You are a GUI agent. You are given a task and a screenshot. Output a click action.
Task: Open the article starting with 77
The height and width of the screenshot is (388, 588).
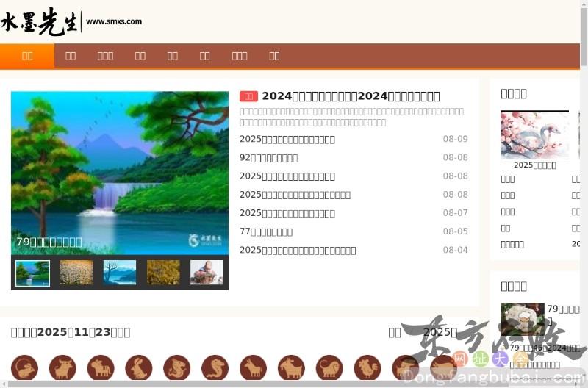266,231
